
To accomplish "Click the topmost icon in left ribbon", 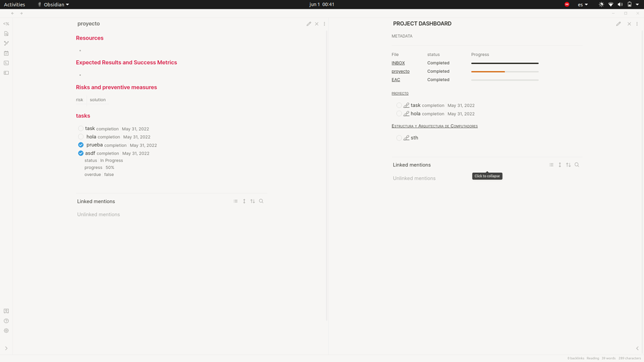I will (x=6, y=23).
